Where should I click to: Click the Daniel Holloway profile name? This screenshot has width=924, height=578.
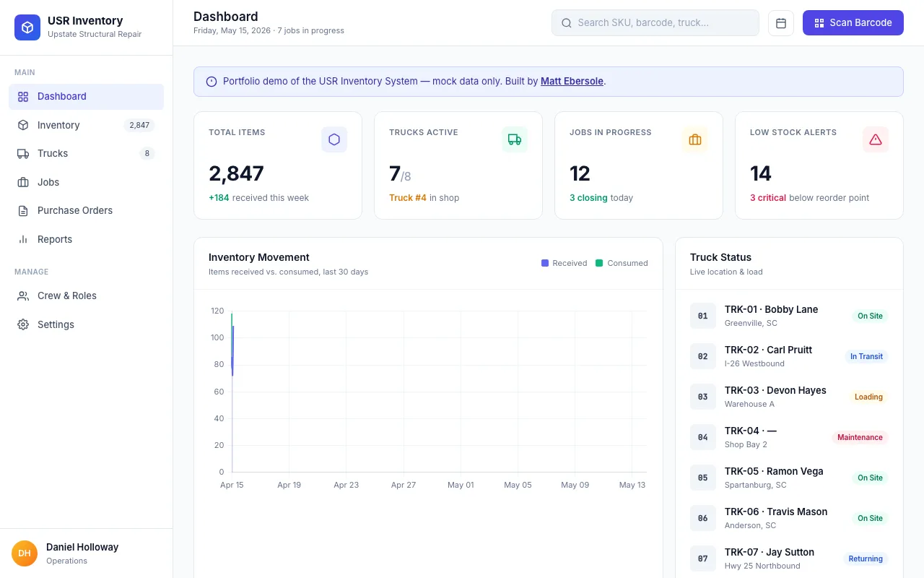pyautogui.click(x=82, y=547)
